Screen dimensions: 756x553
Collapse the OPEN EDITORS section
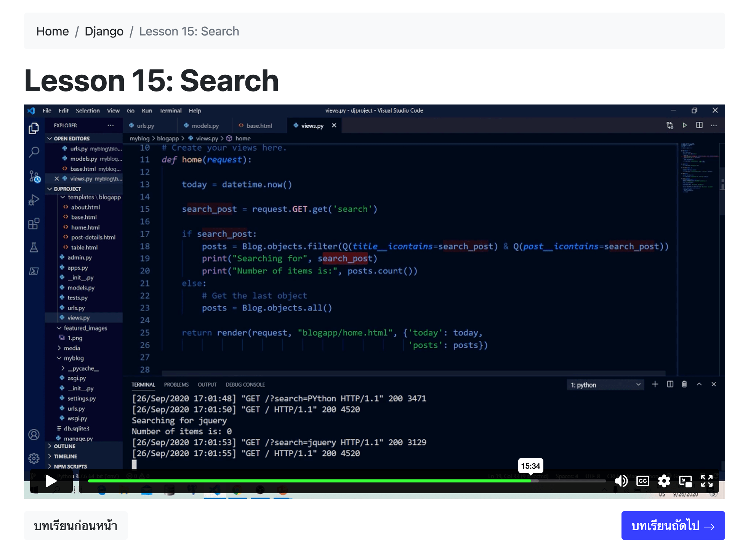84,138
